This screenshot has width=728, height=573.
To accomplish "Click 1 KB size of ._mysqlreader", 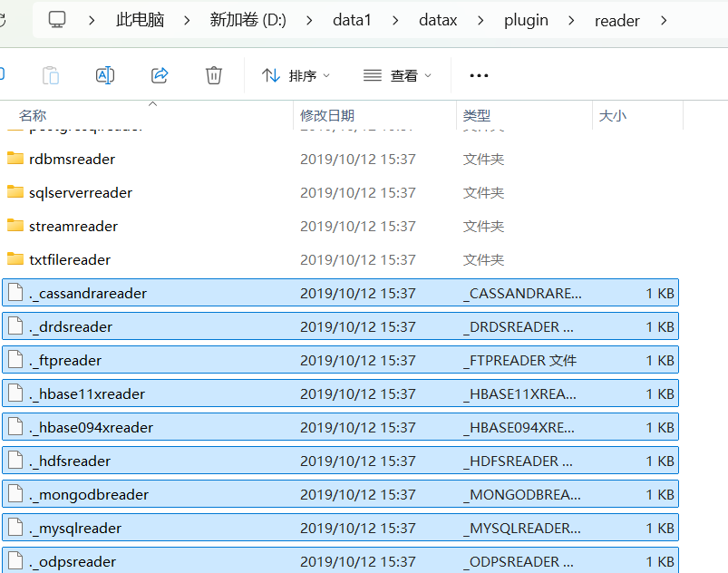I will point(660,528).
